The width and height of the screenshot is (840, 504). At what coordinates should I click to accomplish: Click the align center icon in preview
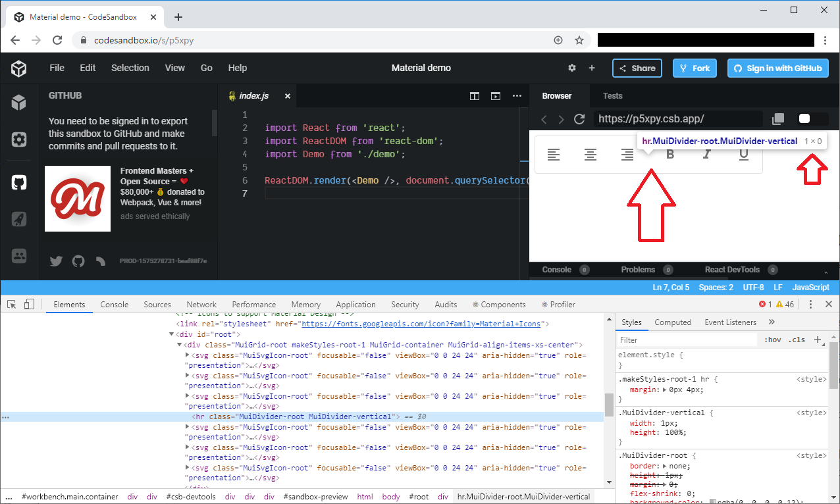591,155
